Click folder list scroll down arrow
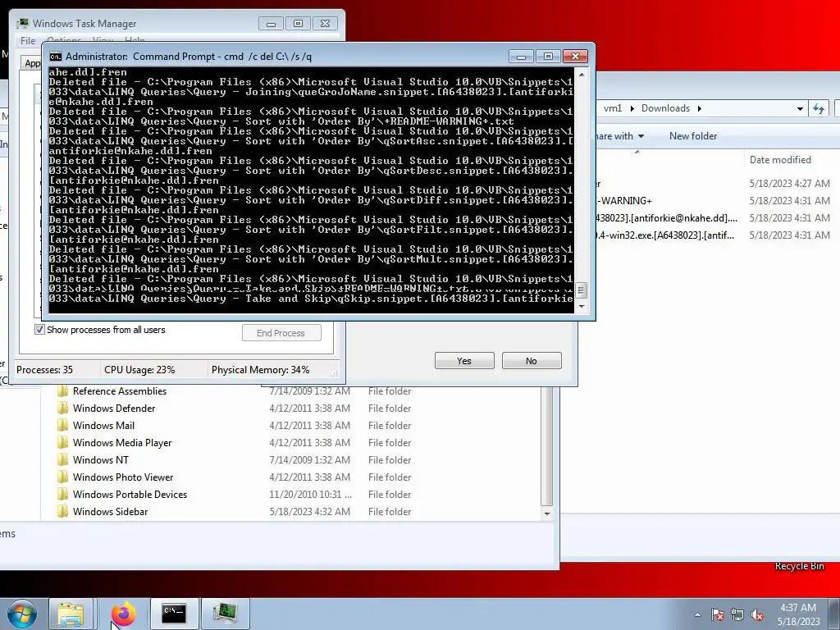 547,514
